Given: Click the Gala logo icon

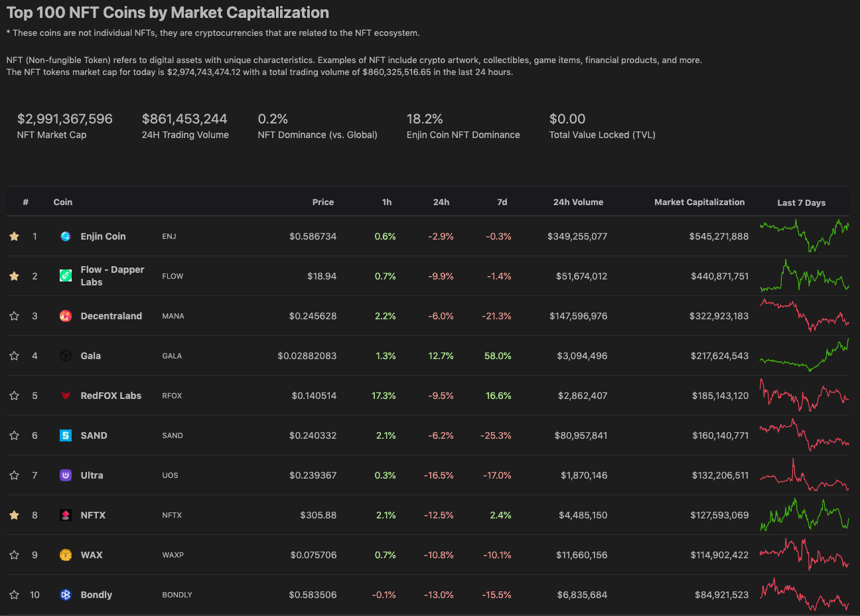Looking at the screenshot, I should point(66,356).
